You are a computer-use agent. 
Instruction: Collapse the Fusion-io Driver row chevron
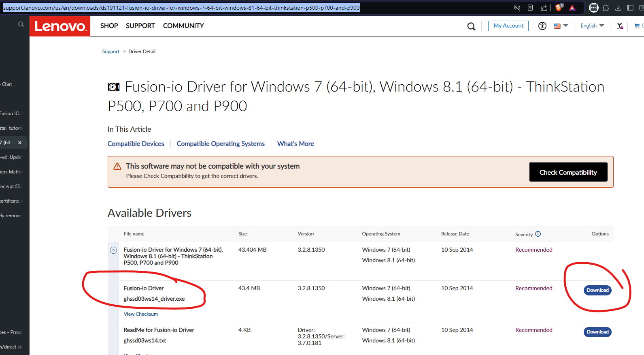[x=113, y=250]
